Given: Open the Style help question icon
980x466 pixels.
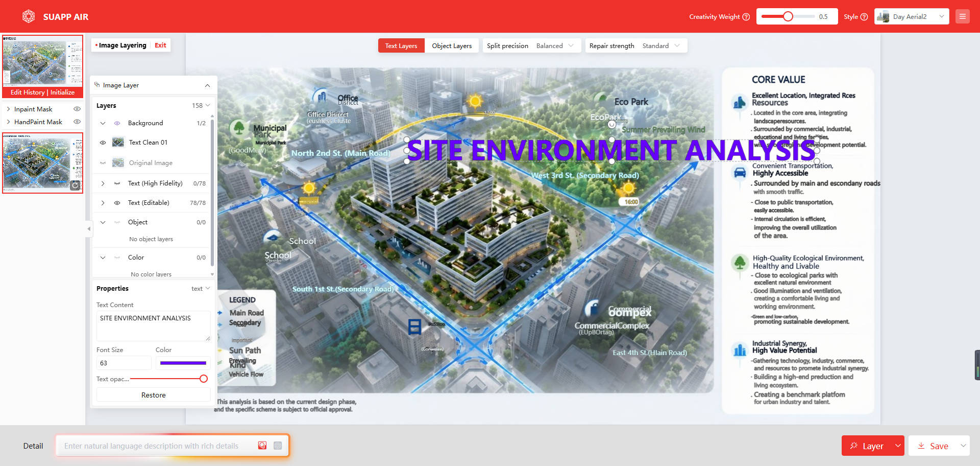Looking at the screenshot, I should coord(864,17).
